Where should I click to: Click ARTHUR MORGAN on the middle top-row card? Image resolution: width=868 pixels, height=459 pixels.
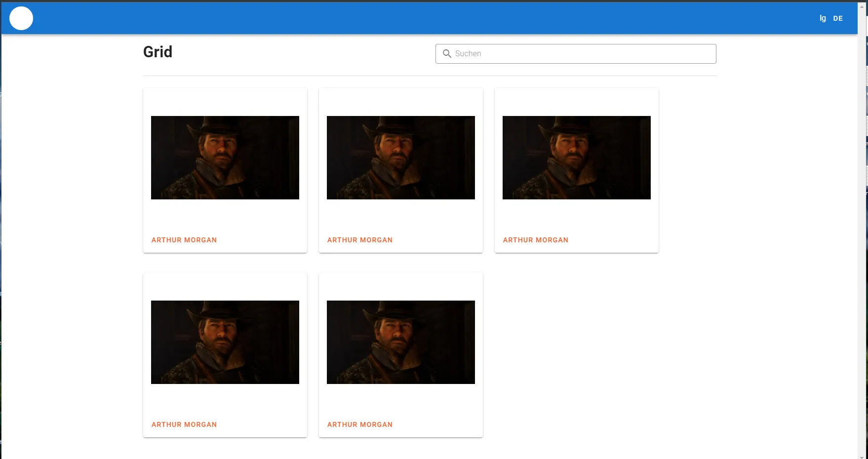[x=360, y=240]
